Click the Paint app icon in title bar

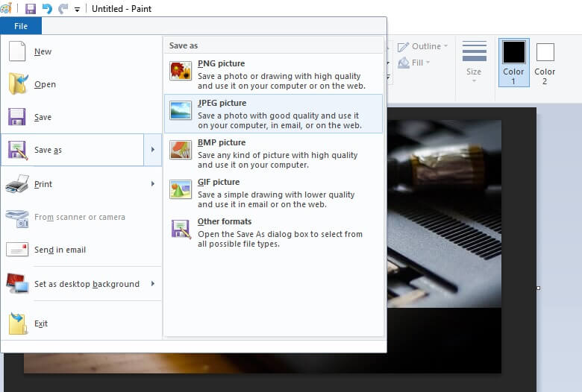(6, 8)
